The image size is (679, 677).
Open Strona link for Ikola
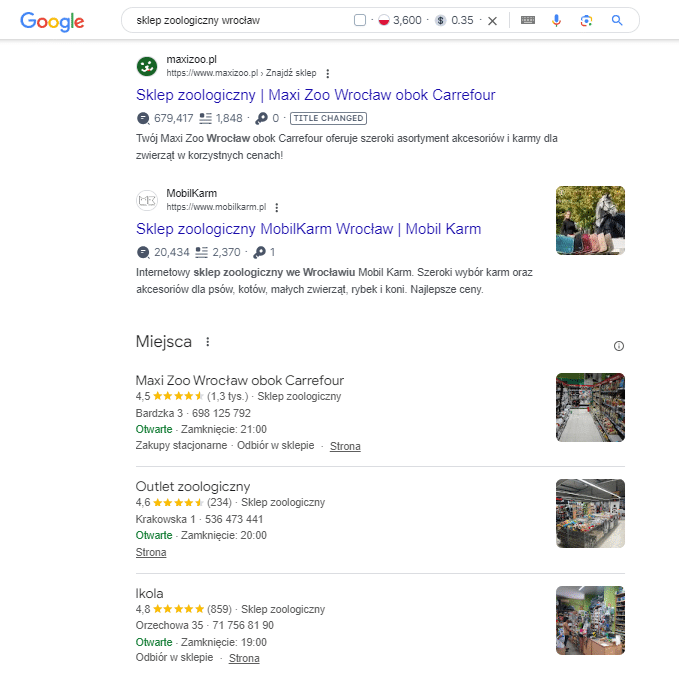(x=244, y=658)
